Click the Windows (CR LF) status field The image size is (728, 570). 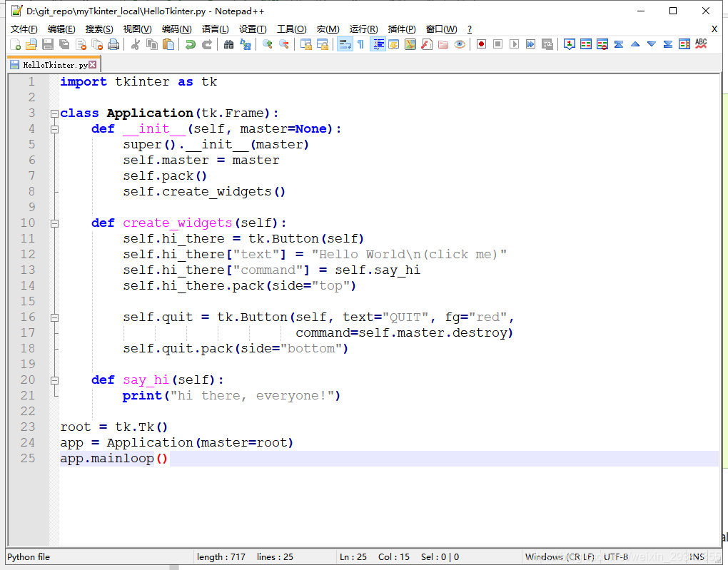coord(560,557)
